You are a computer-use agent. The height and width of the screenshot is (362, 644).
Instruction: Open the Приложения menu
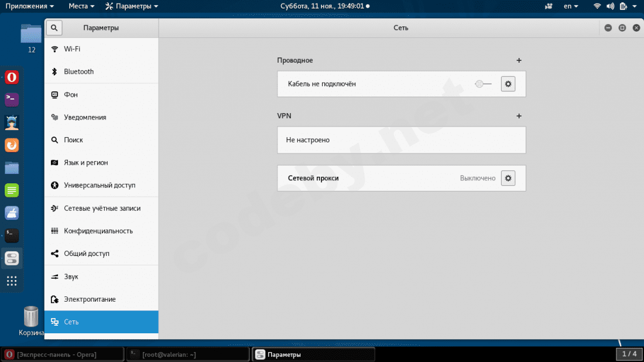pos(30,6)
